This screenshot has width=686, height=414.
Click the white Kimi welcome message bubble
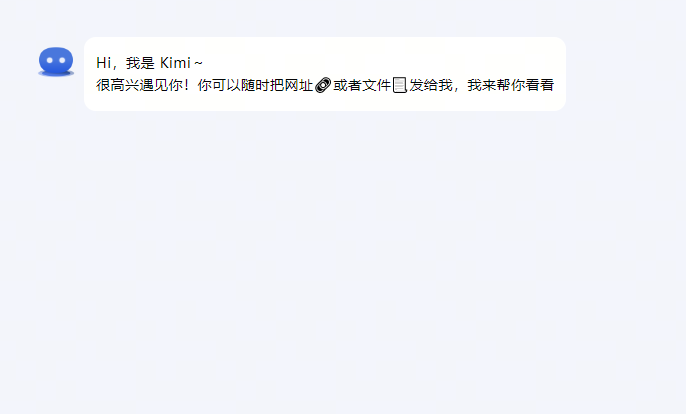pyautogui.click(x=325, y=74)
